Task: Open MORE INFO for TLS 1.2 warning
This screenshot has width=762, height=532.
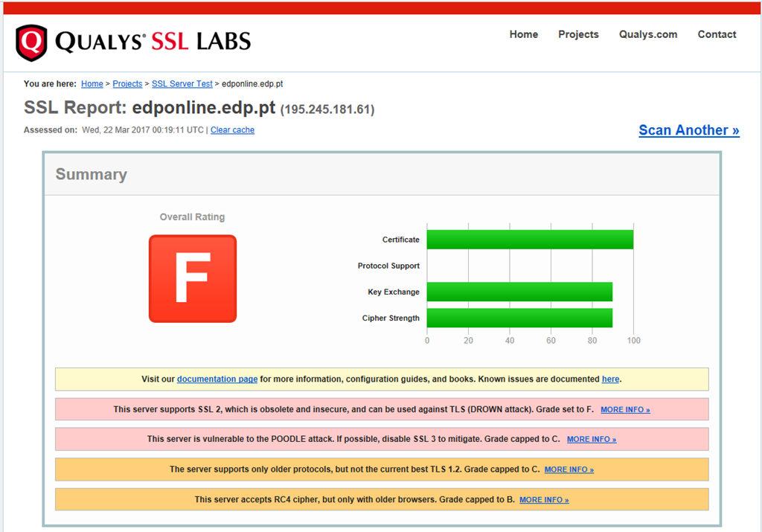Action: click(x=569, y=469)
